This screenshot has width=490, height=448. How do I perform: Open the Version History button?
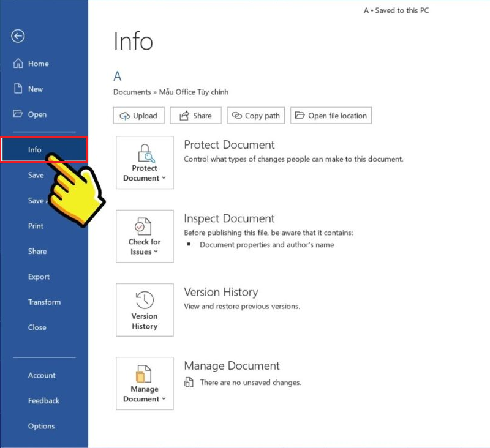[145, 310]
